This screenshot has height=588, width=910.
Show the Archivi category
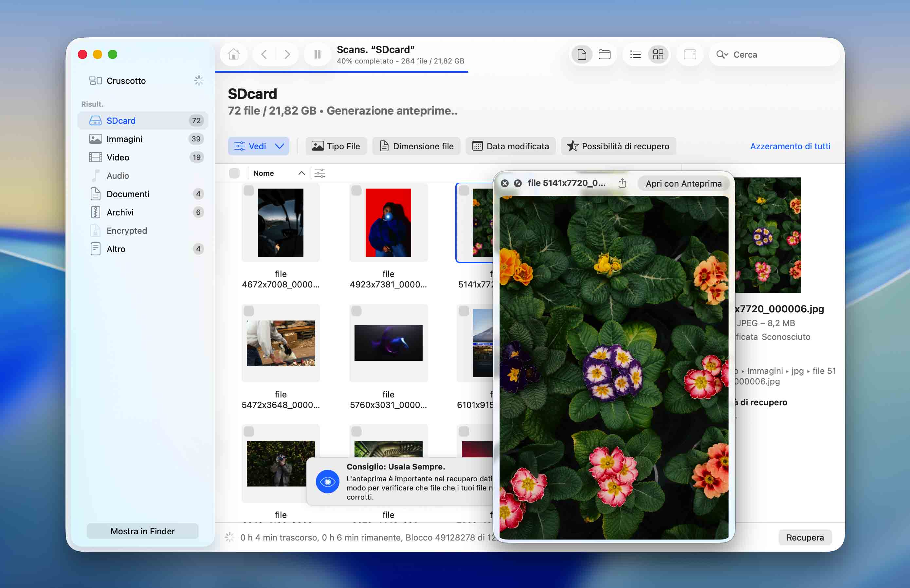[x=143, y=212]
